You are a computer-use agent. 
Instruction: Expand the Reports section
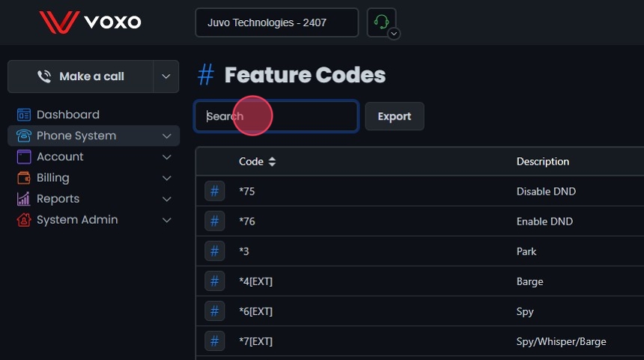[x=58, y=199]
